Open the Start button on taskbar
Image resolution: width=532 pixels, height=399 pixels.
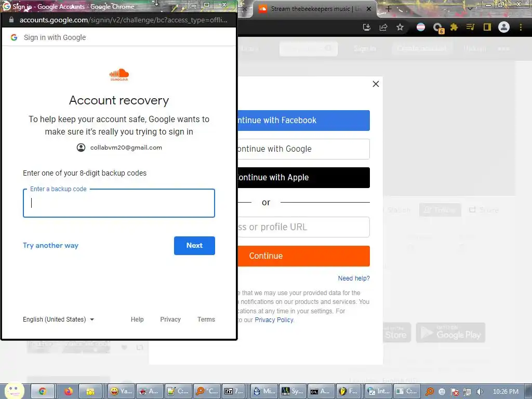[x=14, y=391]
